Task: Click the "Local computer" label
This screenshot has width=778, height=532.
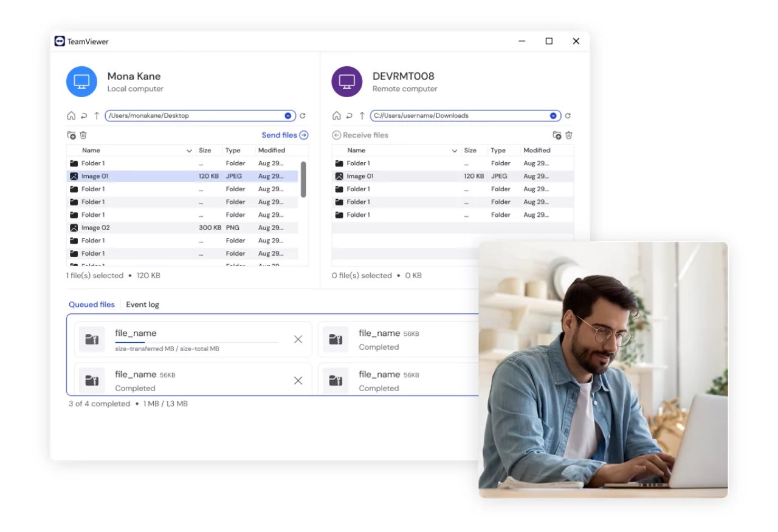Action: [135, 89]
